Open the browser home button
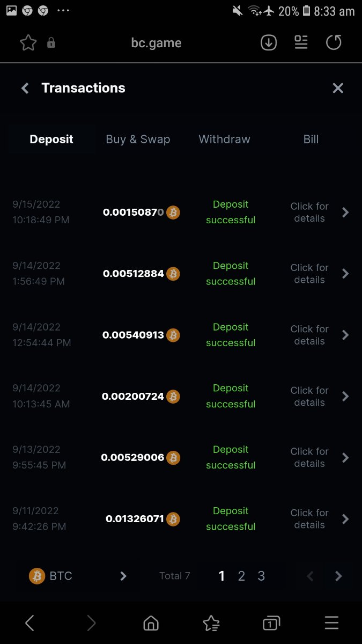Viewport: 362px width, 644px height. (151, 623)
